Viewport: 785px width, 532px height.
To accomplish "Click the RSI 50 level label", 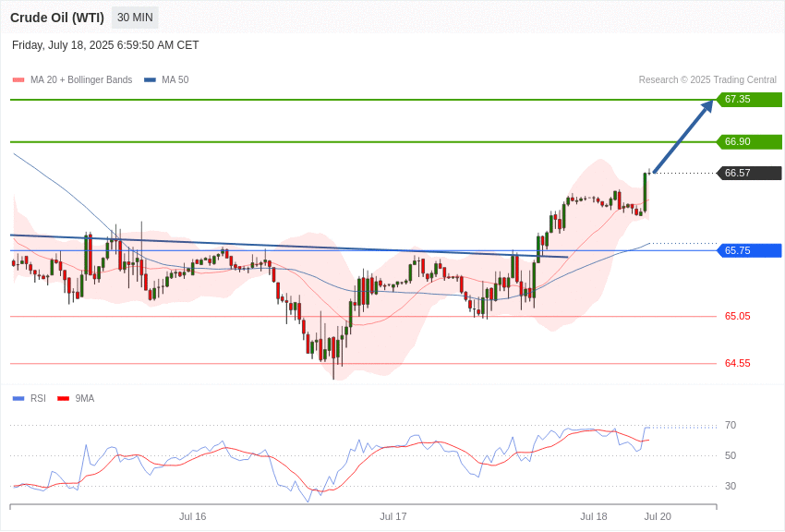I will point(731,455).
